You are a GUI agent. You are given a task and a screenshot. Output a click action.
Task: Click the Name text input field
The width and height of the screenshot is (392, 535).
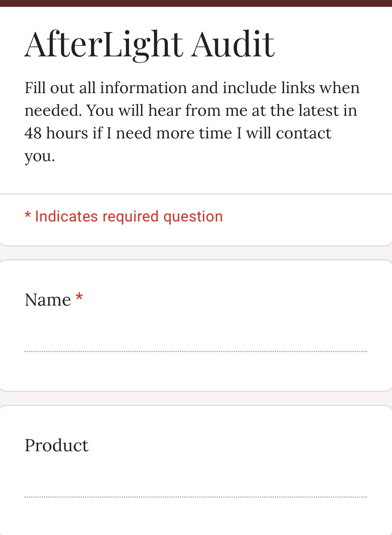coord(196,342)
